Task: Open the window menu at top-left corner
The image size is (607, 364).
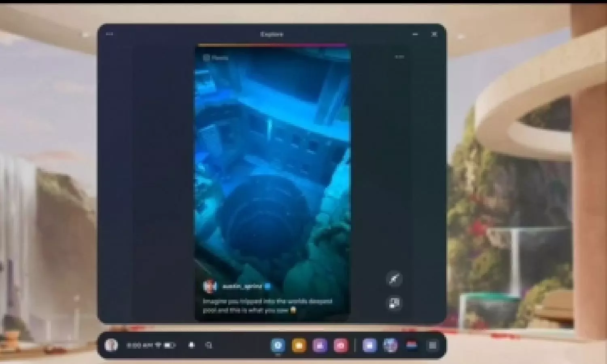Action: (x=110, y=34)
